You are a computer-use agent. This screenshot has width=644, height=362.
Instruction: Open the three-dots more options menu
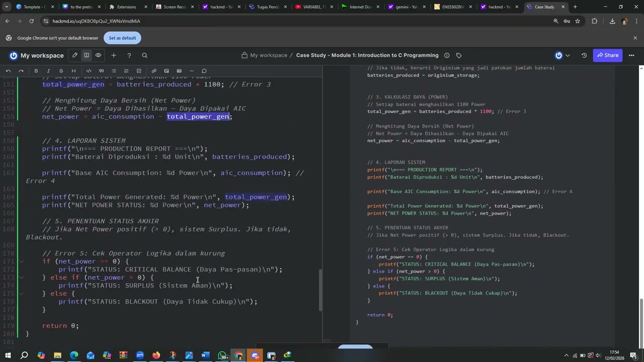(x=631, y=55)
